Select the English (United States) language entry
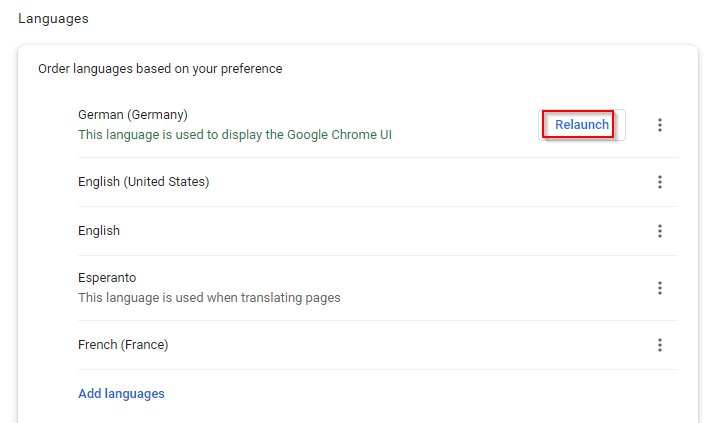The image size is (720, 423). click(x=144, y=182)
